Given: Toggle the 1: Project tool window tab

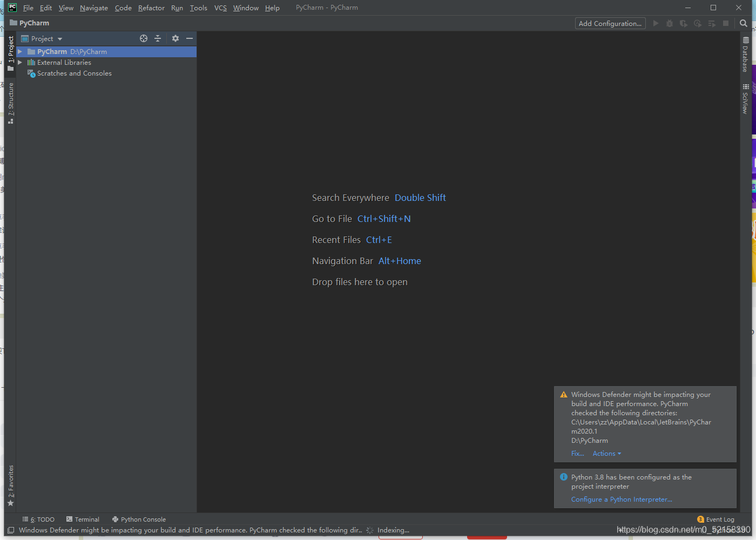Looking at the screenshot, I should pyautogui.click(x=10, y=53).
